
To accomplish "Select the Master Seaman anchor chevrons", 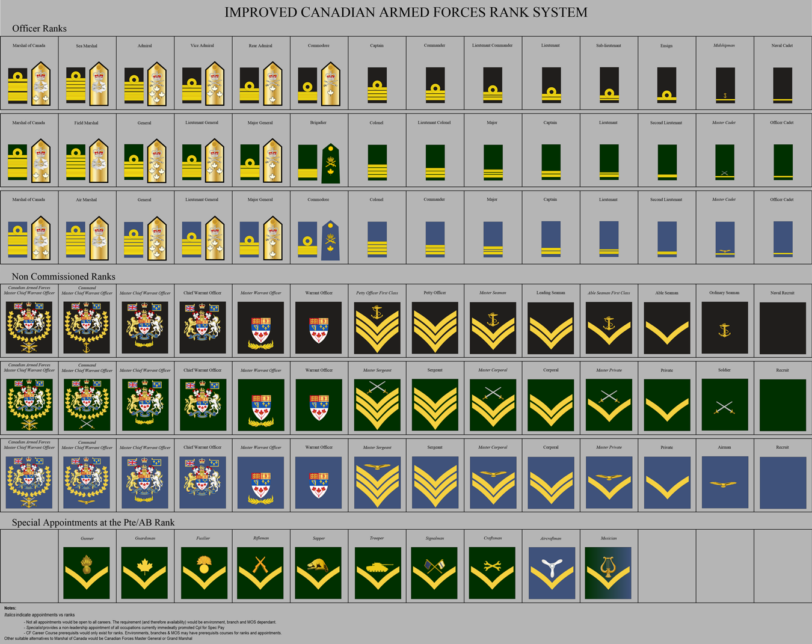I will tap(493, 328).
